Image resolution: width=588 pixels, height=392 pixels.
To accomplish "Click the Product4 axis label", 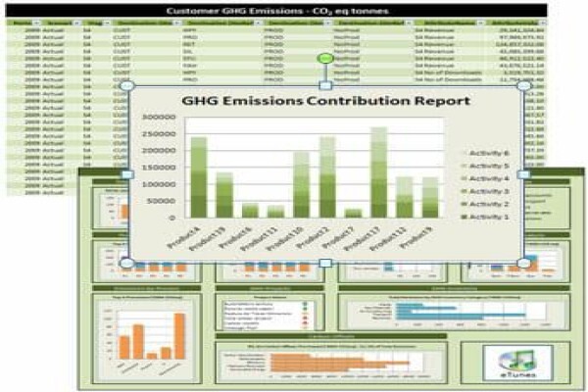I will tap(183, 238).
